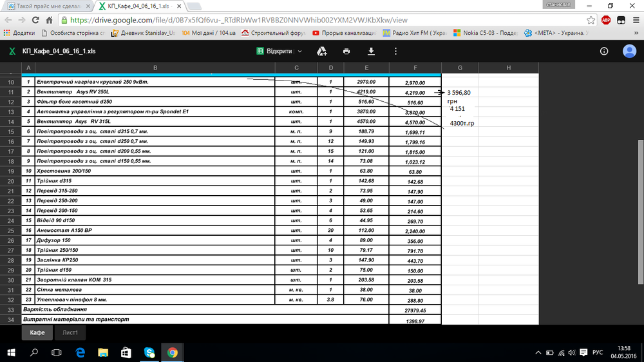Open File Explorer from taskbar
The height and width of the screenshot is (362, 644).
pyautogui.click(x=103, y=352)
